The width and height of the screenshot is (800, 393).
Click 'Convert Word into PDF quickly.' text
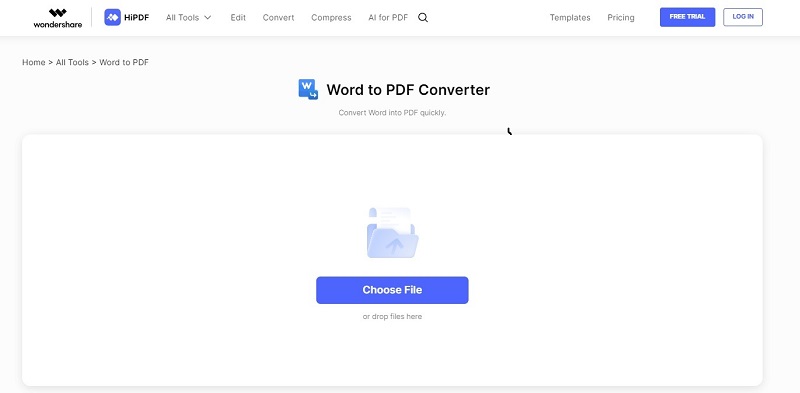pos(392,112)
